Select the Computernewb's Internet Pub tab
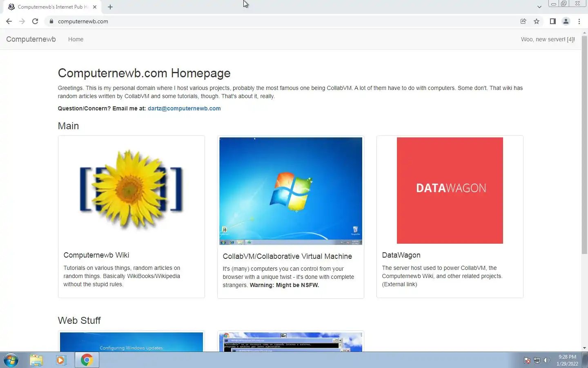This screenshot has height=368, width=588. (52, 7)
